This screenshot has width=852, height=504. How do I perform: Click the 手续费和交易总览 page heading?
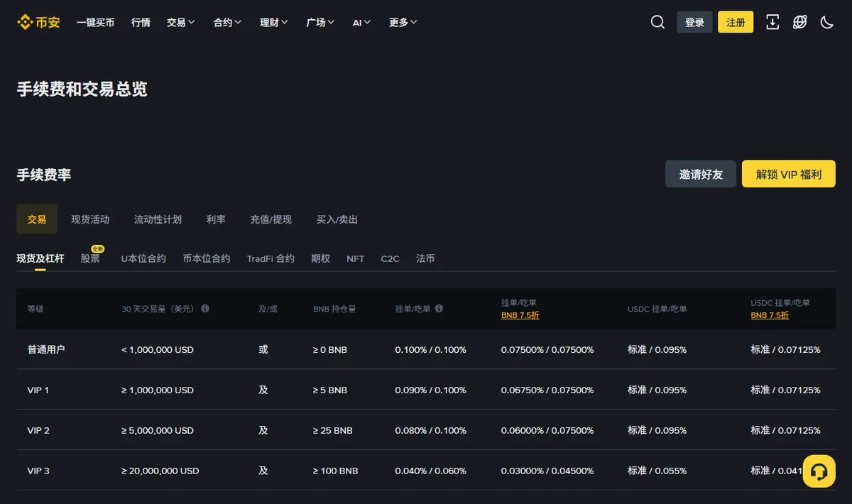[82, 89]
